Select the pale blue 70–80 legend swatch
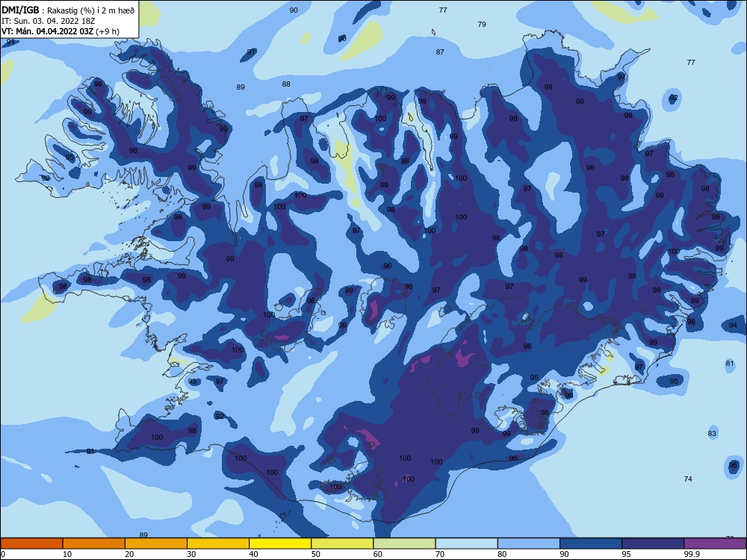The height and width of the screenshot is (560, 747). (467, 544)
